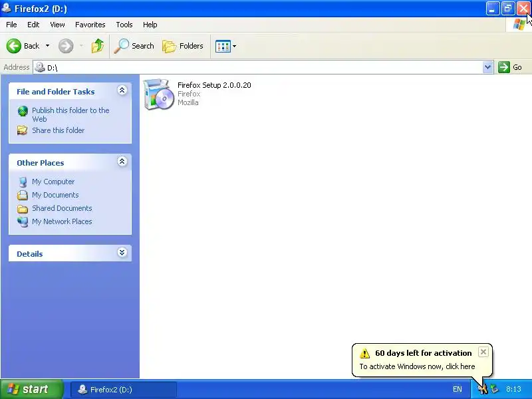This screenshot has width=532, height=399.
Task: Open My Computer from Other Places
Action: pyautogui.click(x=53, y=182)
